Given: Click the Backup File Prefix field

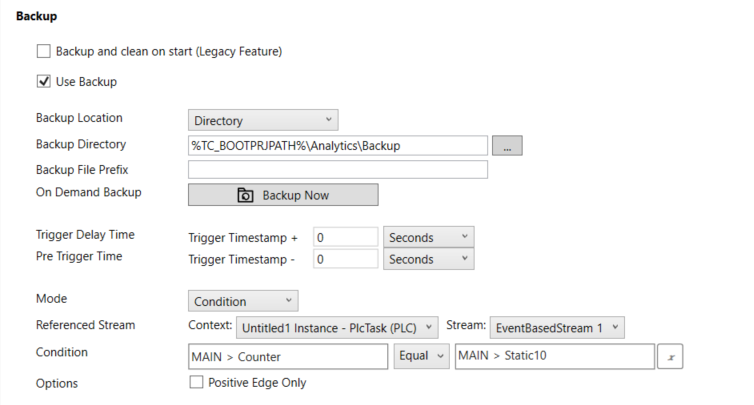Looking at the screenshot, I should pyautogui.click(x=338, y=170).
